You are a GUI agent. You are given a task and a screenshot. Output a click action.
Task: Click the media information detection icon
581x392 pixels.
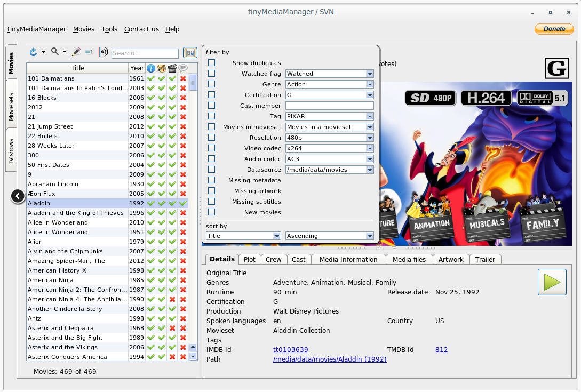tap(103, 52)
